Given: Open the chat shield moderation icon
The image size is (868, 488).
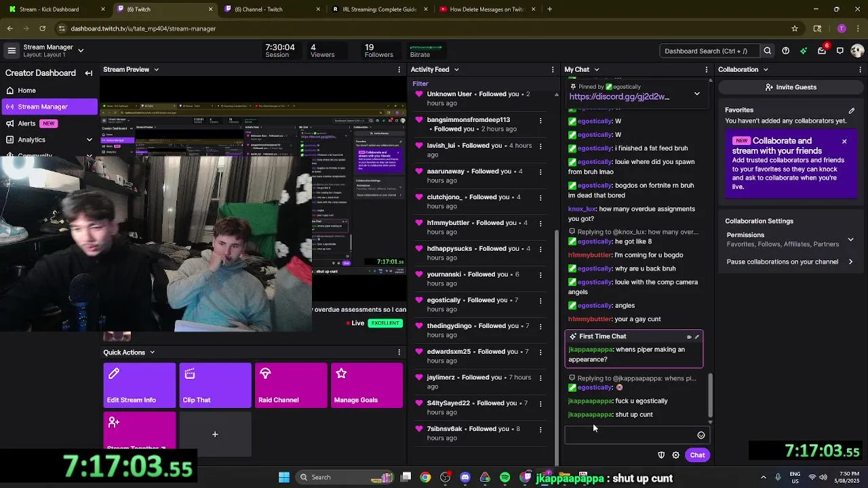Looking at the screenshot, I should tap(661, 455).
